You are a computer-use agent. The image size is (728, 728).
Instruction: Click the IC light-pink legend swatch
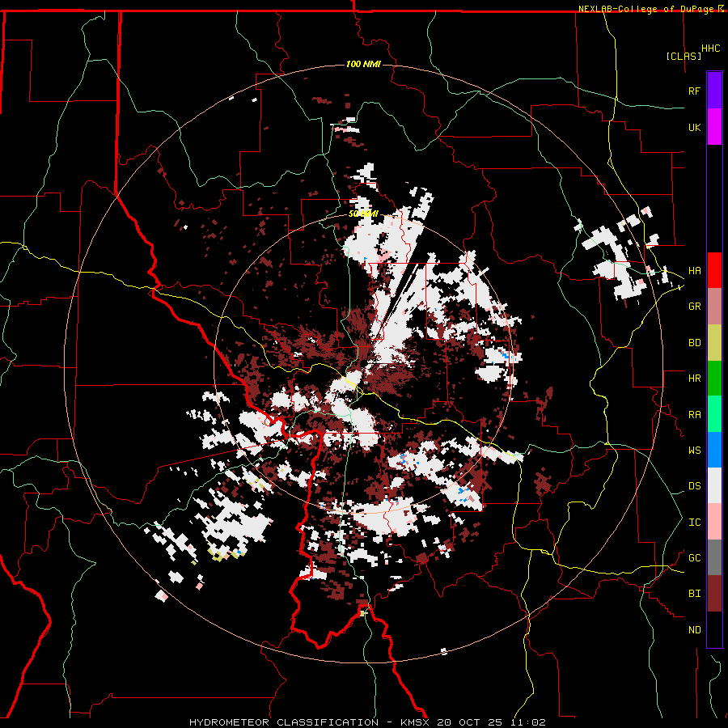(714, 522)
